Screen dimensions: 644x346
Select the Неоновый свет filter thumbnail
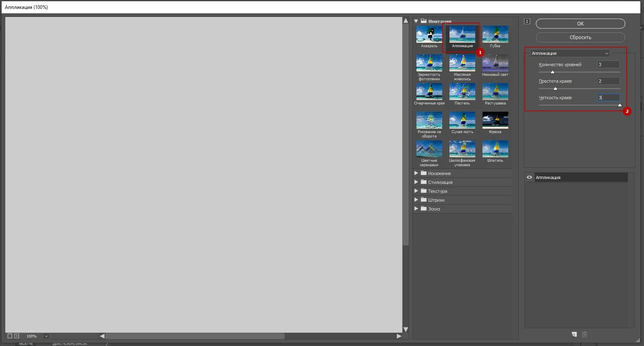click(495, 63)
